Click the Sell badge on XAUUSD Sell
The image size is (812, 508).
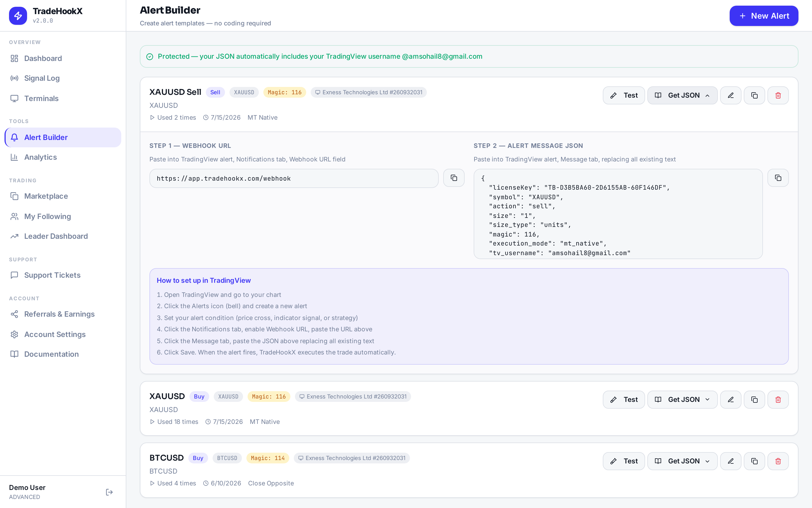point(215,92)
